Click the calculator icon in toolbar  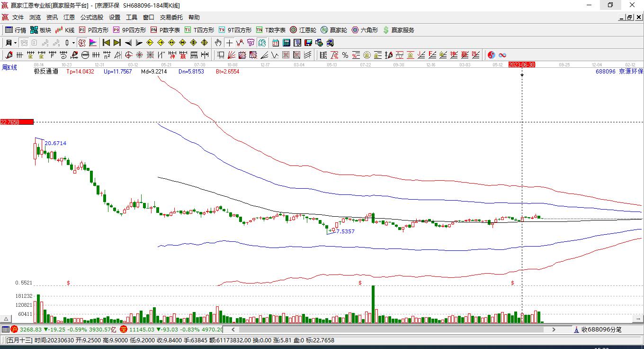tap(286, 43)
